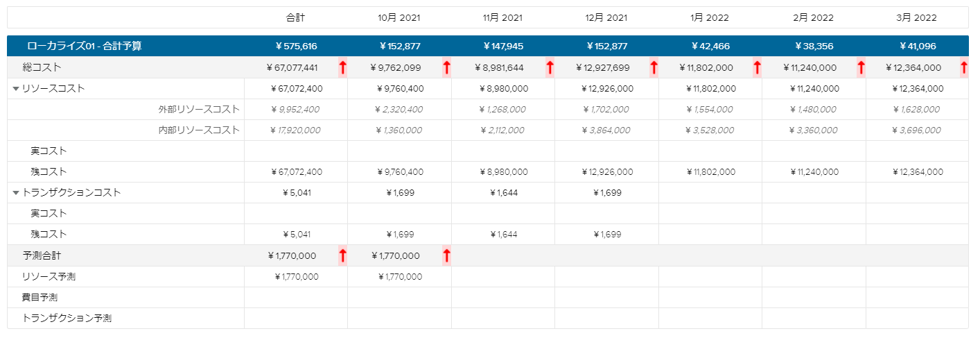The image size is (980, 338).
Task: Collapse the トランザクションコスト row group
Action: pyautogui.click(x=16, y=193)
